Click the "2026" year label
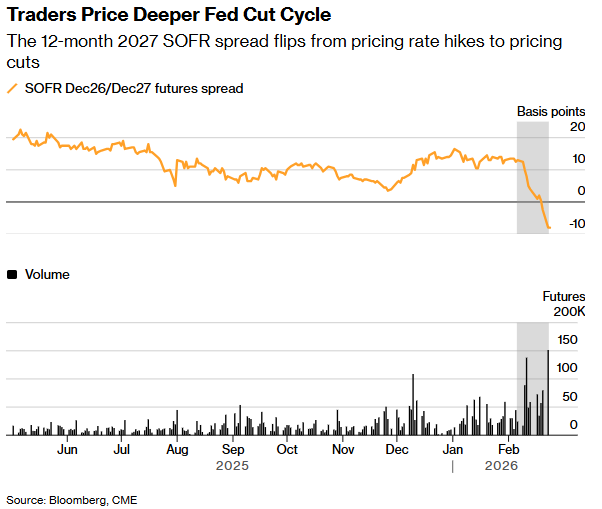This screenshot has width=602, height=509. (x=500, y=466)
